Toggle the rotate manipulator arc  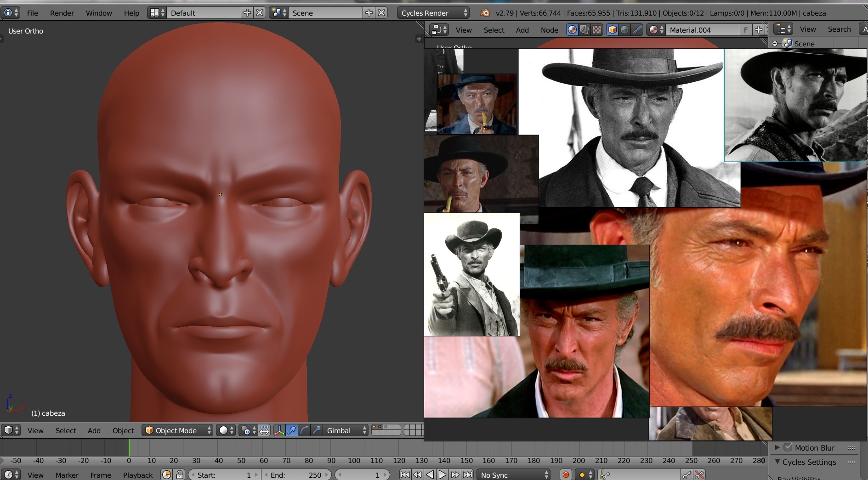click(x=304, y=430)
